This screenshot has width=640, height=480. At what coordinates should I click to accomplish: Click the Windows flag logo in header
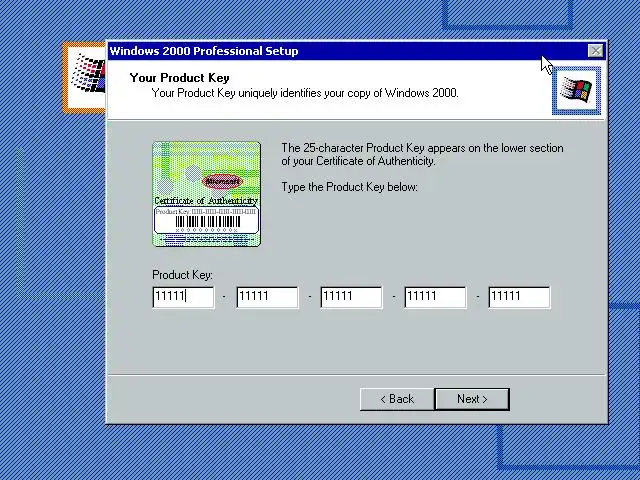coord(576,90)
